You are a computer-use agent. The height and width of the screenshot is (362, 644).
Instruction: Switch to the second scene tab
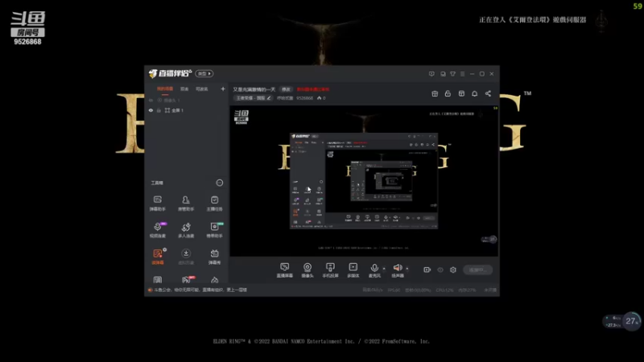coord(184,89)
